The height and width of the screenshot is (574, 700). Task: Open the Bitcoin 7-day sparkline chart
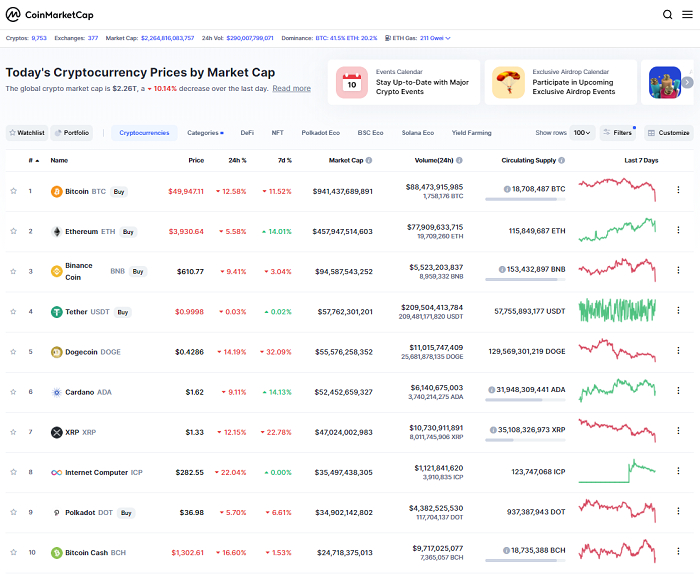617,190
